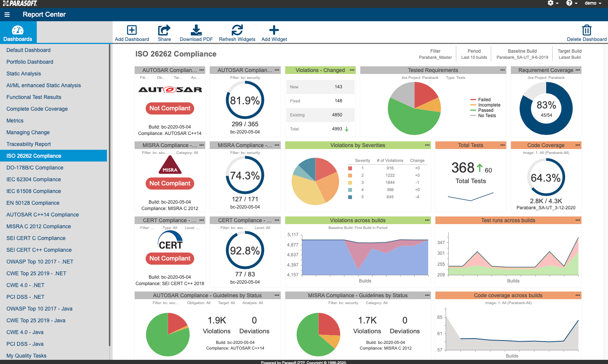Screen dimensions: 608x364
Task: Click the Add Dashboard icon
Action: (132, 30)
